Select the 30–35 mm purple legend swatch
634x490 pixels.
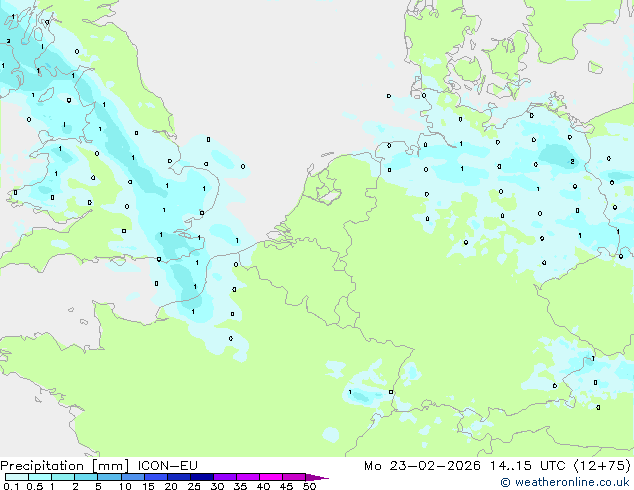coord(224,477)
